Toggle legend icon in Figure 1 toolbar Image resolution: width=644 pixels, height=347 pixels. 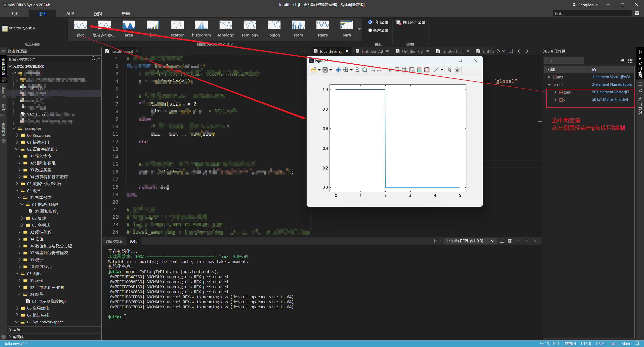point(412,70)
